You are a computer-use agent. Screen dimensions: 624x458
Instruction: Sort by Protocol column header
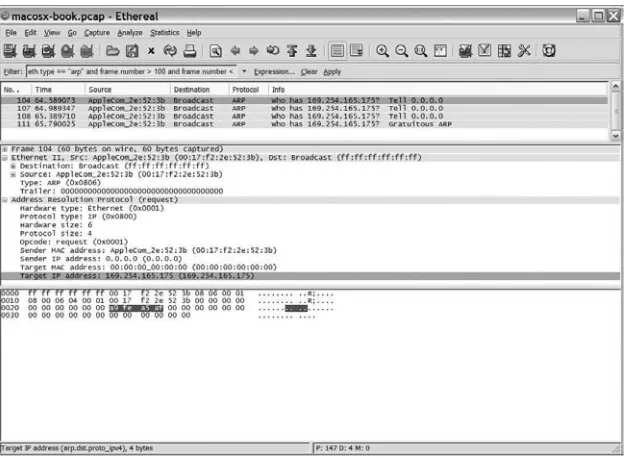(249, 90)
